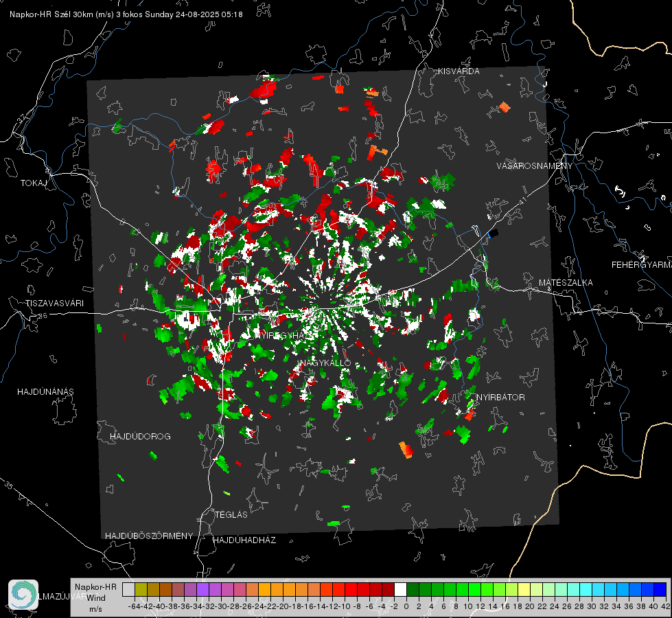
Task: Click the swirl weather logo icon
Action: [x=23, y=595]
